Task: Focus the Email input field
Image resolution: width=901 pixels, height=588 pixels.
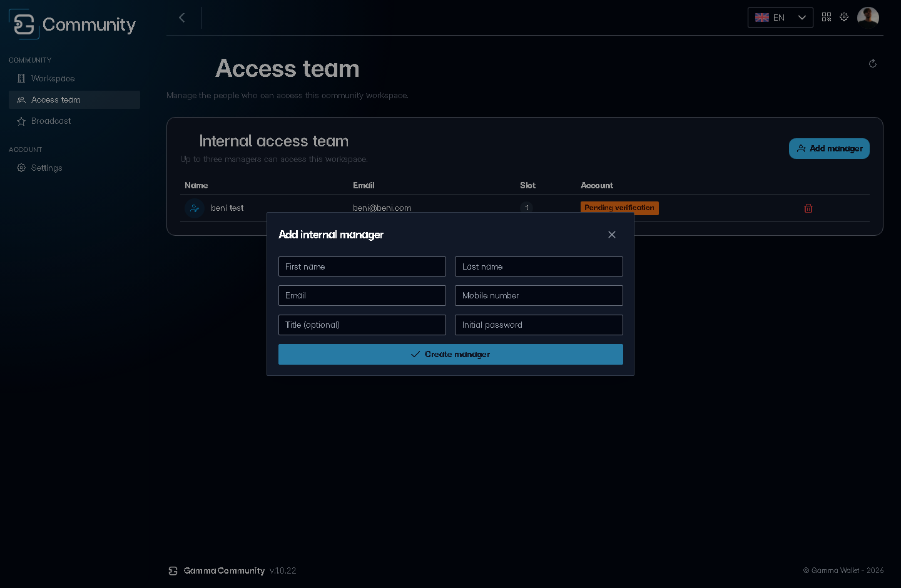Action: (x=362, y=295)
